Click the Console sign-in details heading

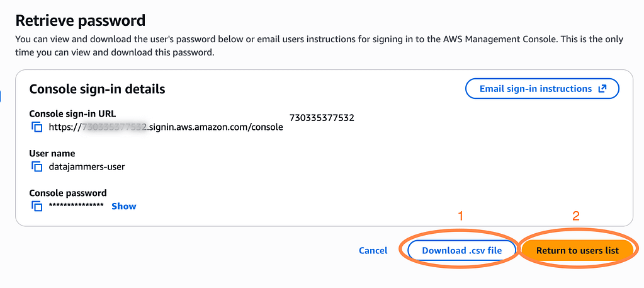click(x=97, y=89)
